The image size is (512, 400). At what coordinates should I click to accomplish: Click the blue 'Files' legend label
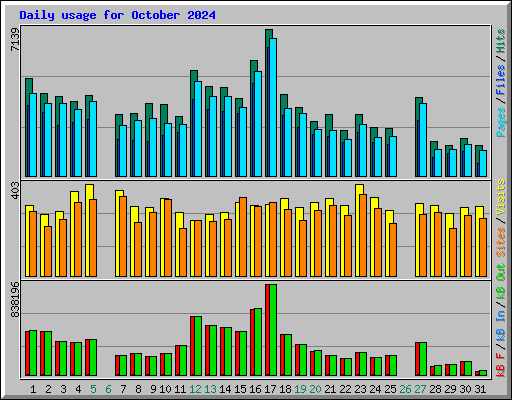point(500,80)
